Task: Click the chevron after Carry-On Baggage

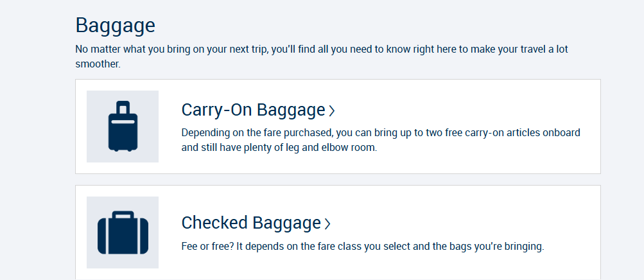Action: [x=332, y=111]
